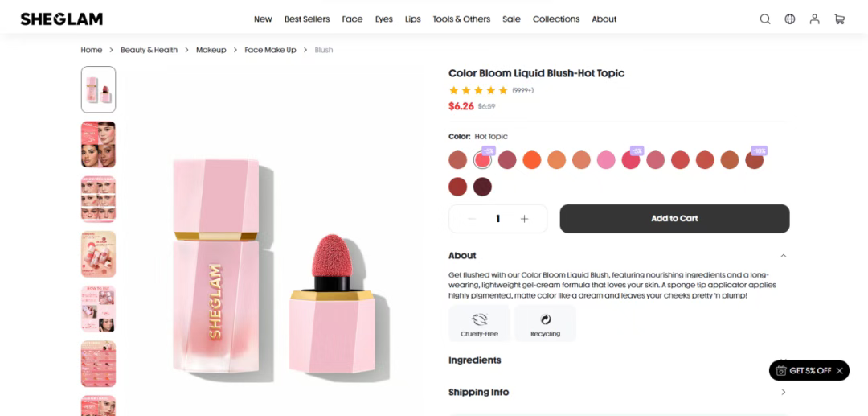Open the Collections menu item
Image resolution: width=868 pixels, height=416 pixels.
point(555,19)
